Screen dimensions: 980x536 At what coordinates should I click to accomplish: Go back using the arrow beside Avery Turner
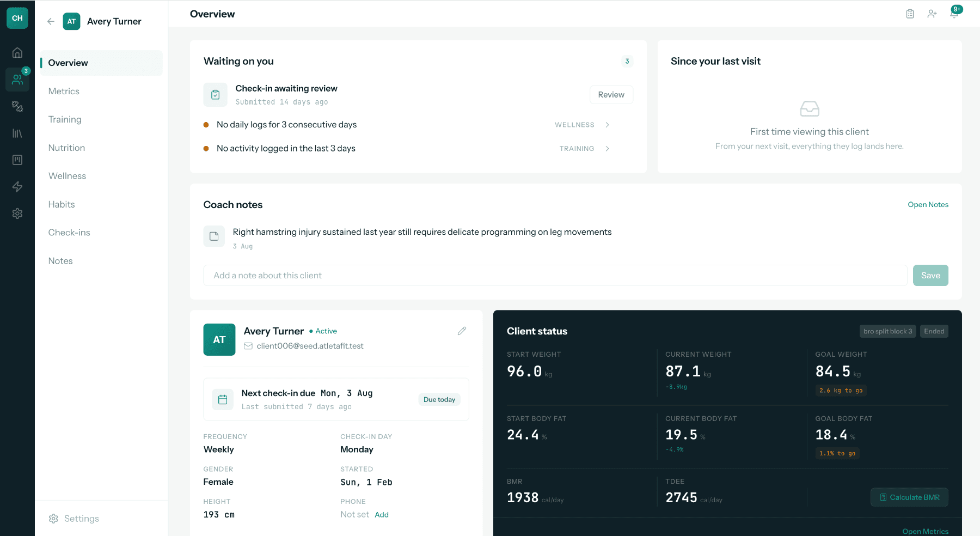tap(51, 21)
